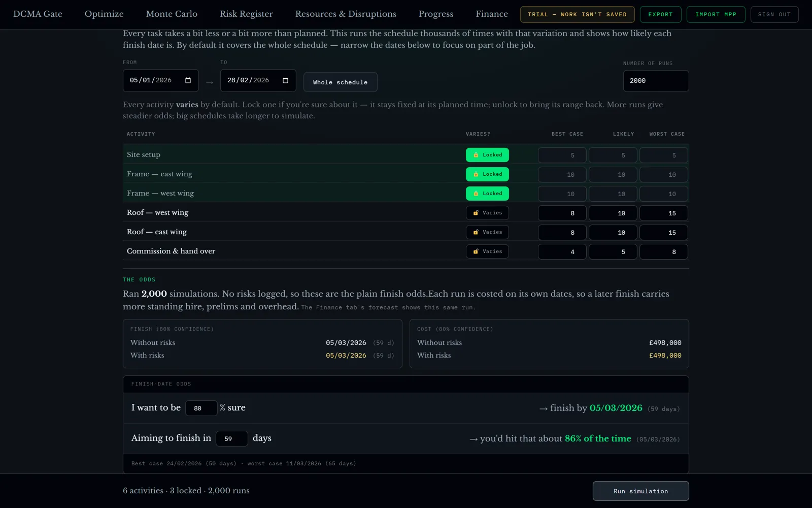Open Resources & Disruptions tab
Image resolution: width=812 pixels, height=508 pixels.
tap(346, 14)
